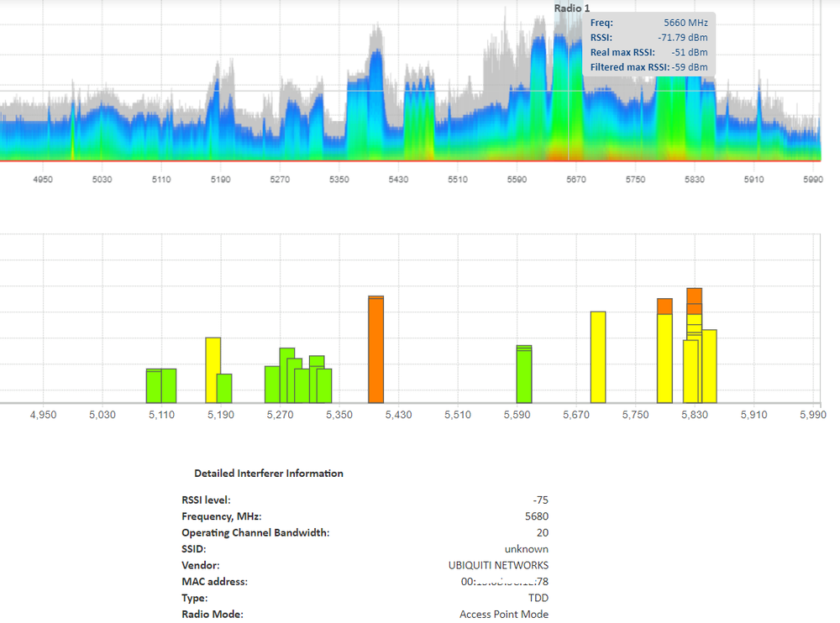Click the Freq value showing 5660 MHz
The image size is (840, 623).
685,23
